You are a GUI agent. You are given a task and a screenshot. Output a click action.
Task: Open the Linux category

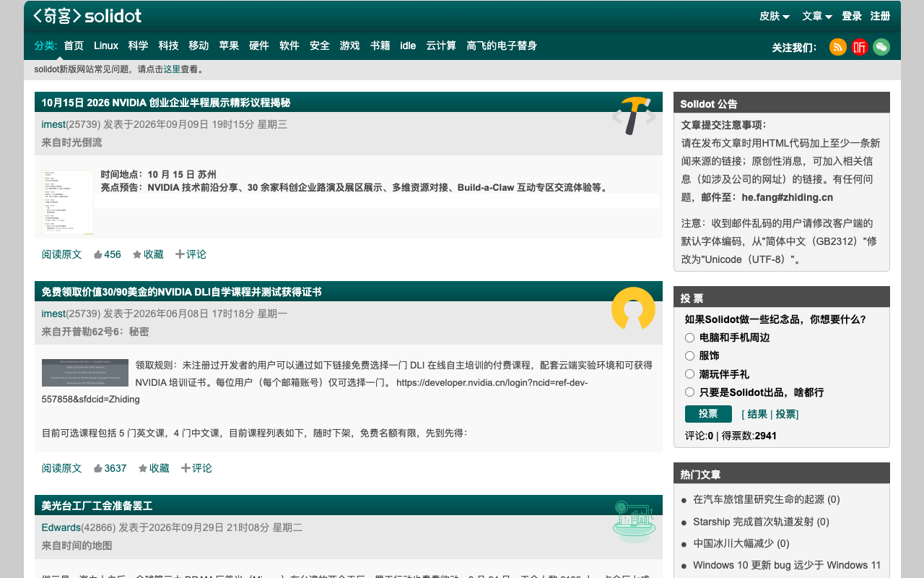106,46
